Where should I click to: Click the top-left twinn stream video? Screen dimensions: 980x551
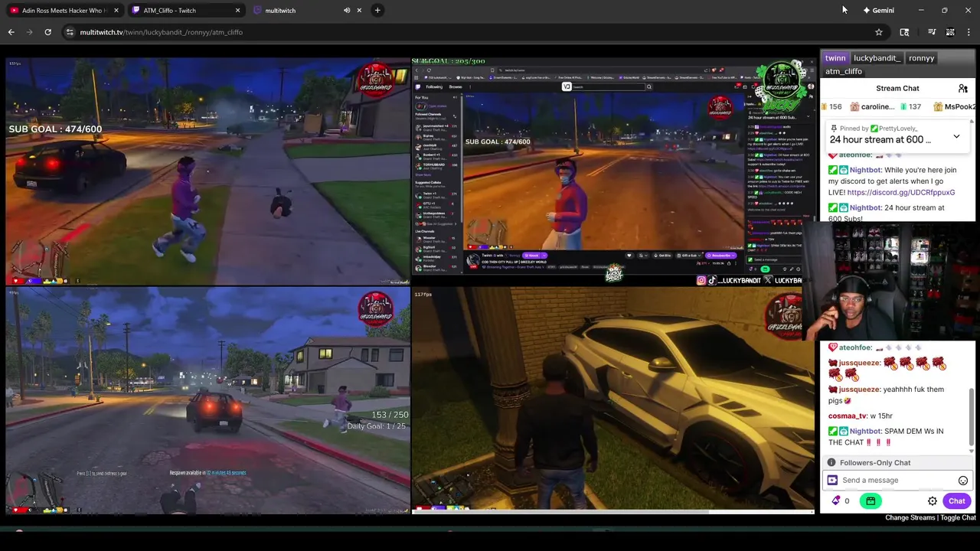click(x=208, y=171)
